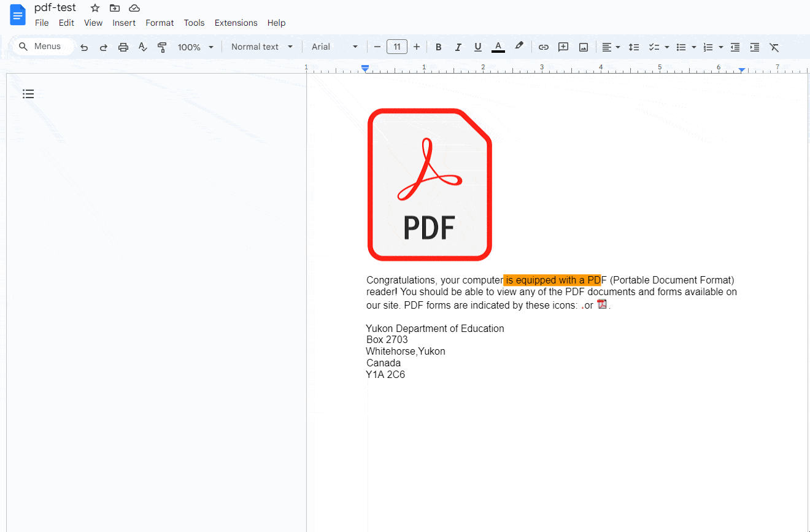Check the cloud save status icon
Viewport: 810px width, 532px height.
(x=134, y=8)
